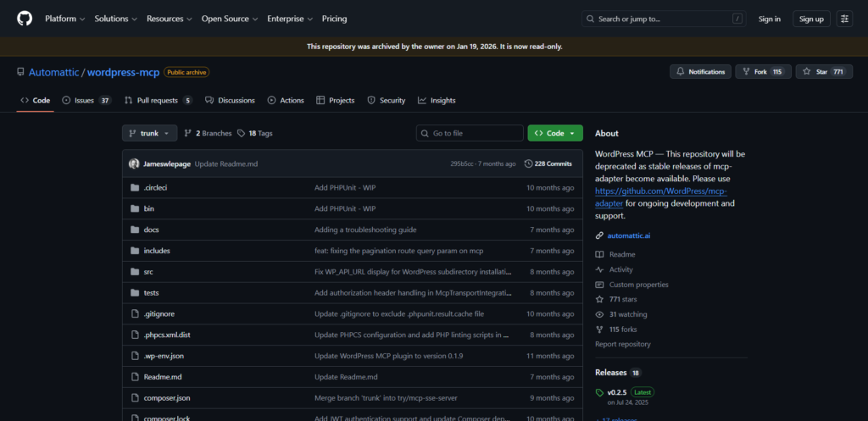The width and height of the screenshot is (868, 421).
Task: Click the composer.json file icon
Action: [135, 398]
